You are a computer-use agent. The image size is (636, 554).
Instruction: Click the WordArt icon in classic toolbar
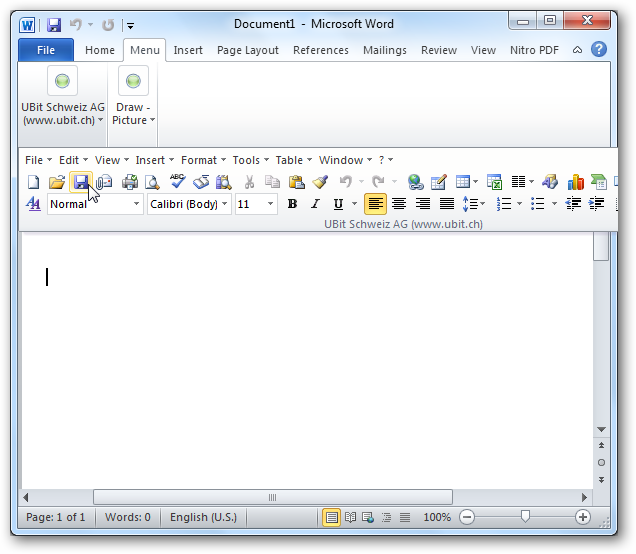(x=550, y=182)
